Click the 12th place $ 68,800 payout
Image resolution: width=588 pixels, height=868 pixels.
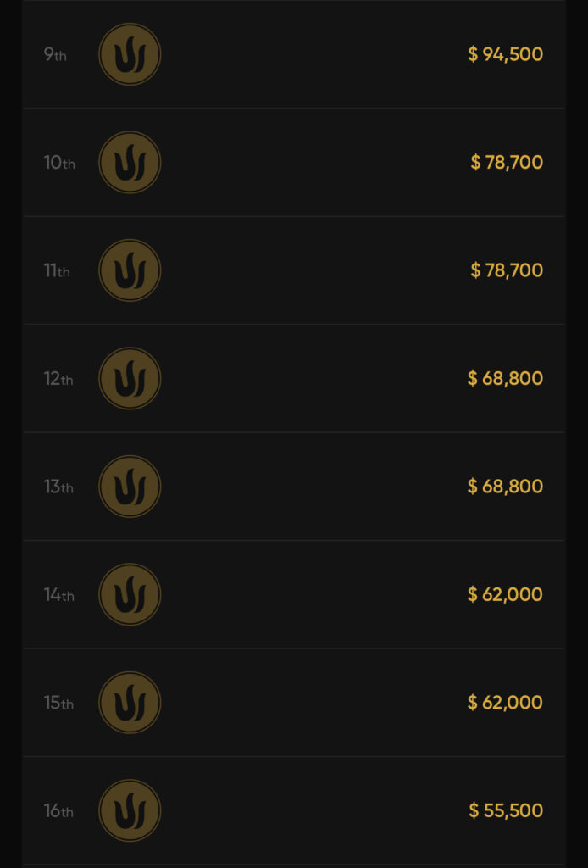505,378
